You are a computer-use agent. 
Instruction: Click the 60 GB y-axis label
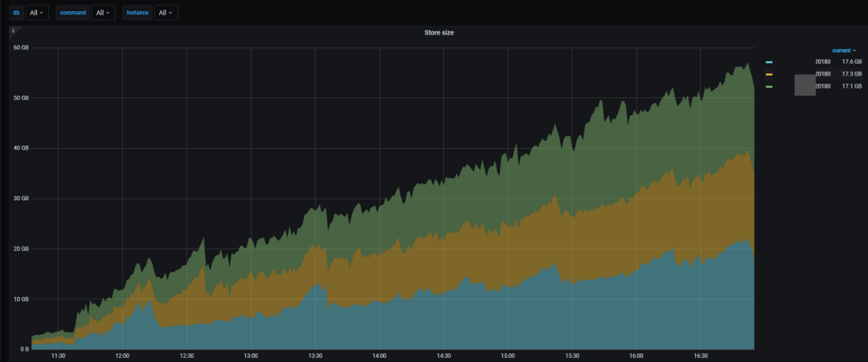tap(21, 47)
